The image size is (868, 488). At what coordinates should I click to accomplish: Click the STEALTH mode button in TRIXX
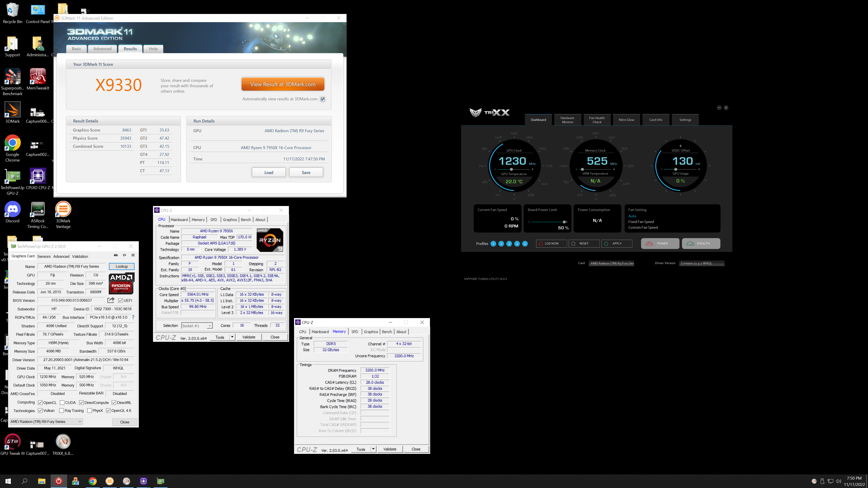pos(701,244)
